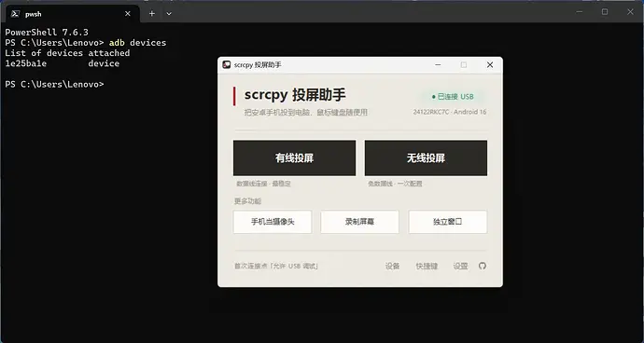Screen dimensions: 644x343
Task: Close the pwsh terminal tab
Action: pos(128,14)
